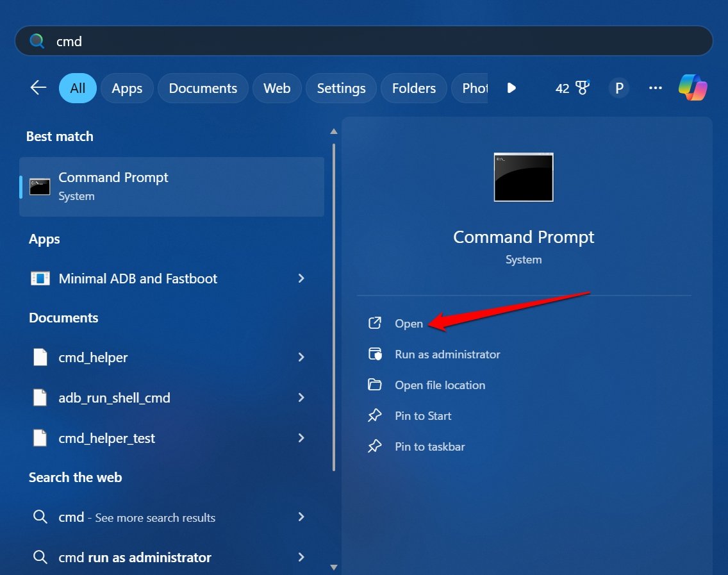Click the results list scrollbar thumb
The height and width of the screenshot is (575, 728).
click(x=333, y=308)
